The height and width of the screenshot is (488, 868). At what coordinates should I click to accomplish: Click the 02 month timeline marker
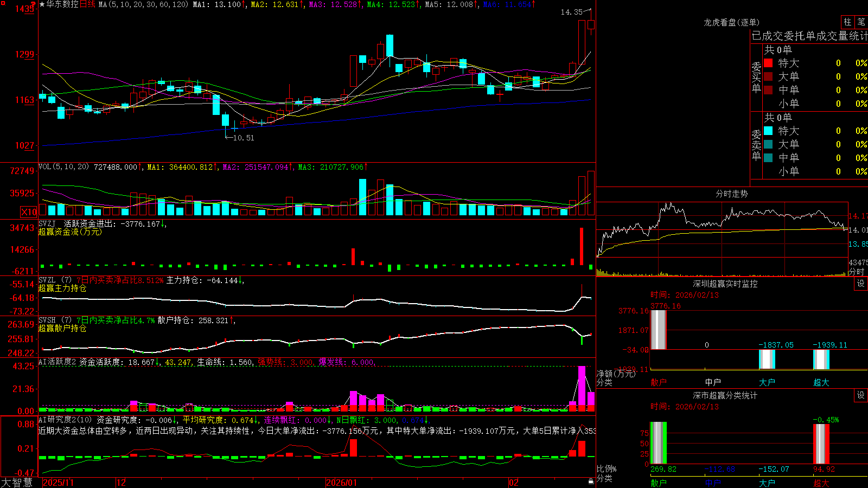[514, 483]
